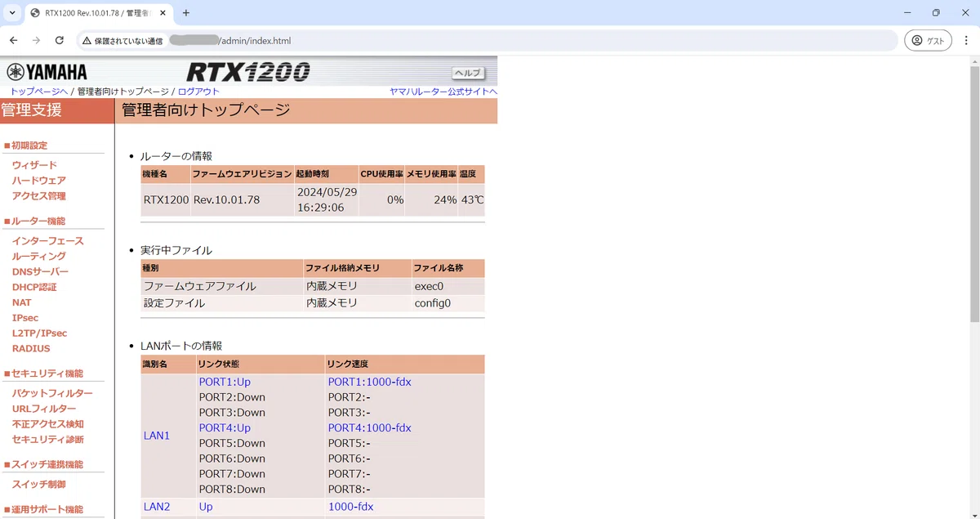
Task: Select the exec0 file name cell
Action: 448,287
